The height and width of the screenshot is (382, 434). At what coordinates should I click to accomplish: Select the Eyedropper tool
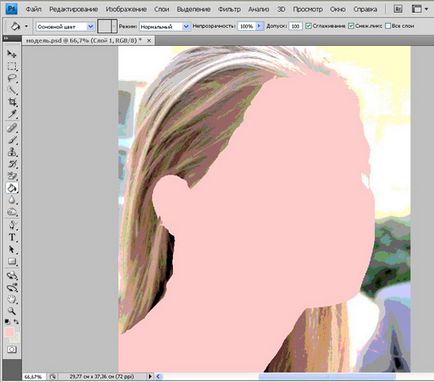(x=12, y=114)
